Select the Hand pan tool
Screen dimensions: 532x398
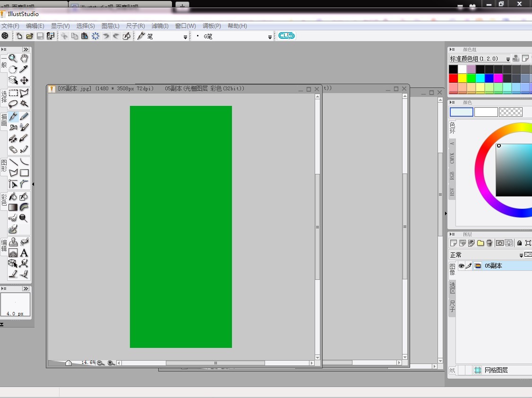pos(24,58)
